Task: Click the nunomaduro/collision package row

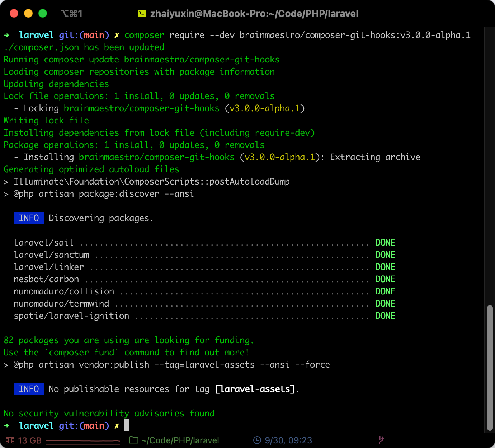Action: tap(204, 291)
